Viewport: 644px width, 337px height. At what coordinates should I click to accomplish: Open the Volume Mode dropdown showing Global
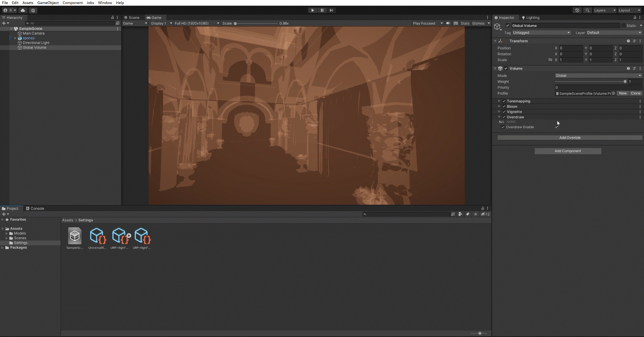coord(598,76)
